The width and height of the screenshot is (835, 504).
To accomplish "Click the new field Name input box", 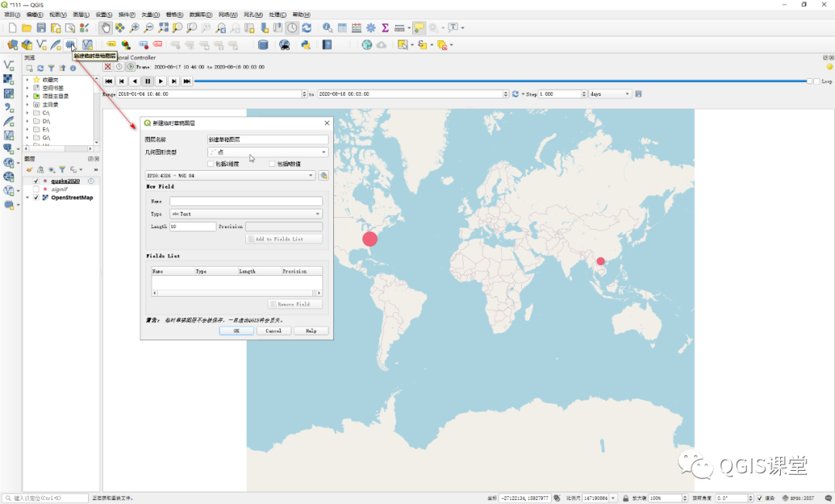I will pyautogui.click(x=246, y=201).
